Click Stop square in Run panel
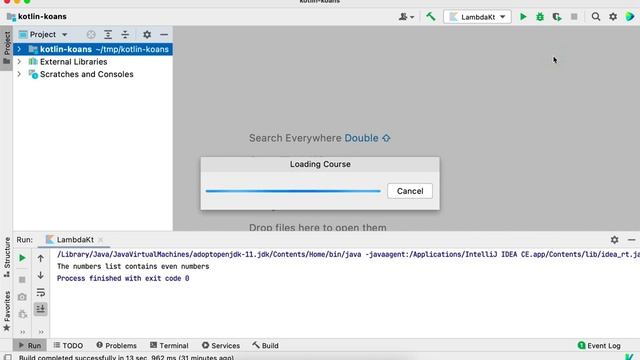 (x=22, y=280)
